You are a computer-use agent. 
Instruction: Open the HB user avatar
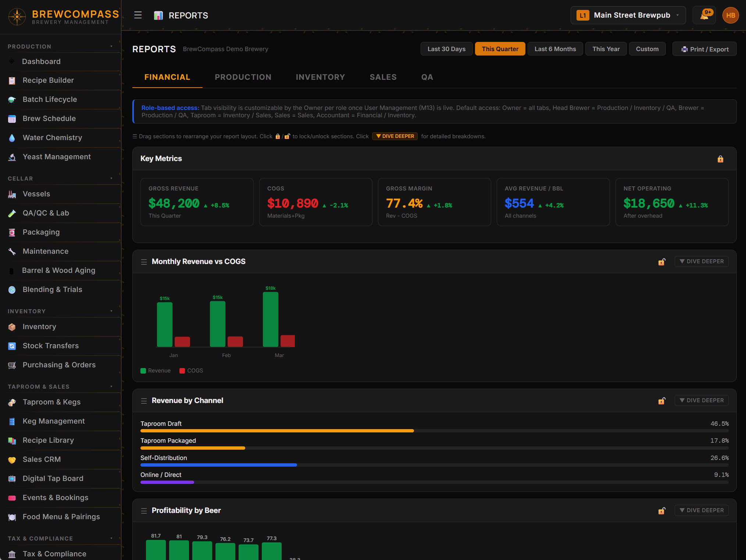[731, 15]
